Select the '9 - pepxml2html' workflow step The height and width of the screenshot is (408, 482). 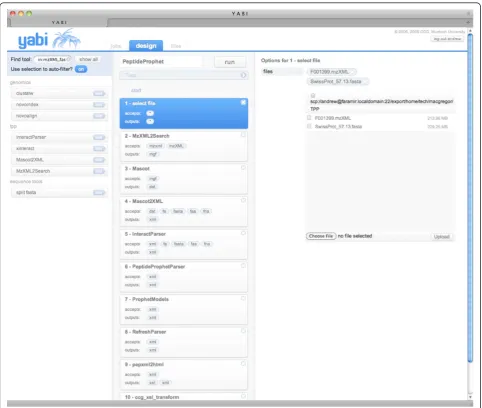[184, 375]
